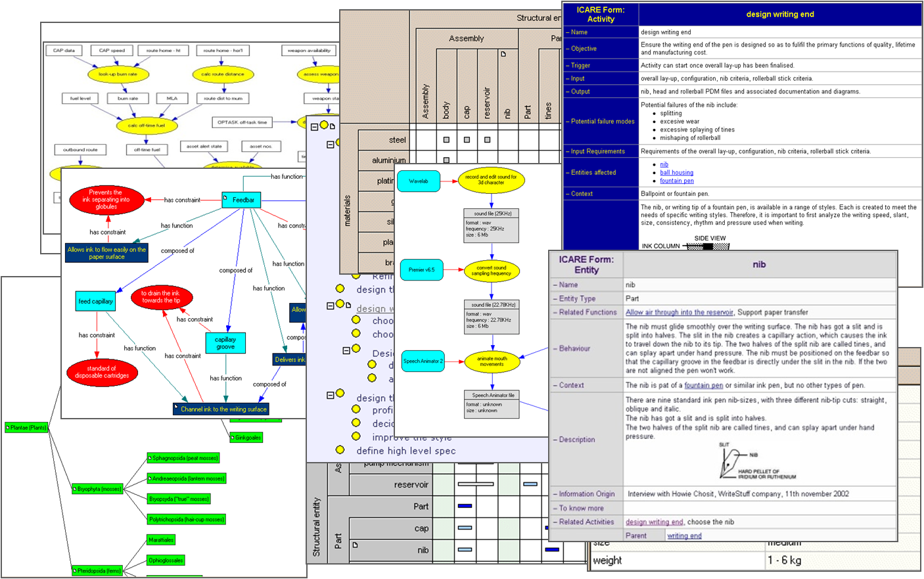Click the dark blue Part Gantt bar
This screenshot has height=579, width=924.
coord(465,506)
